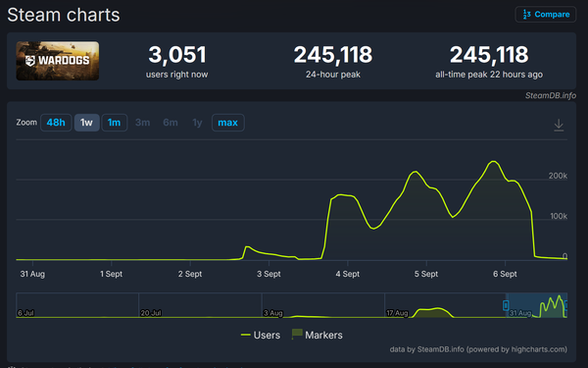Select the max zoom range
Viewport: 588px width, 368px height.
228,123
